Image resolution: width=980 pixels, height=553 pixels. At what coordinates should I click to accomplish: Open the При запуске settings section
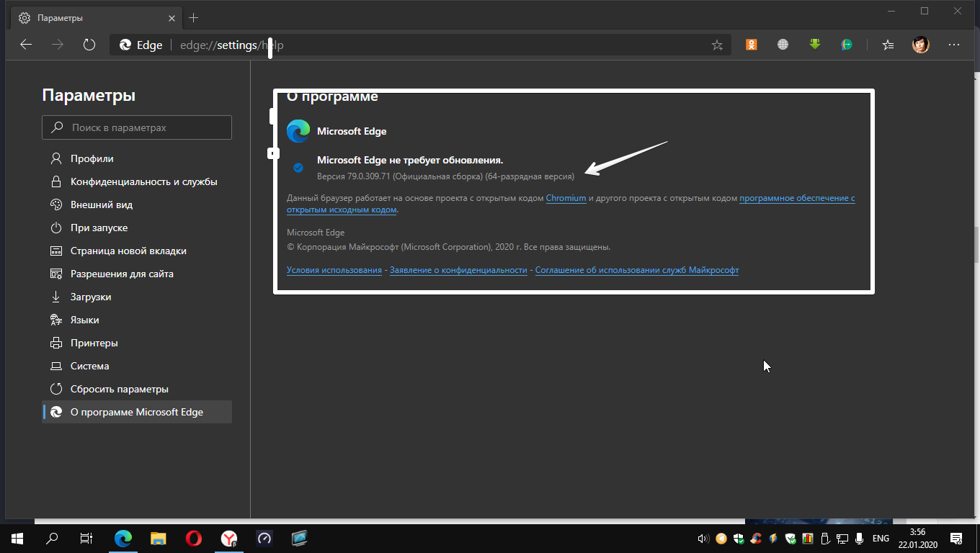[x=137, y=228]
